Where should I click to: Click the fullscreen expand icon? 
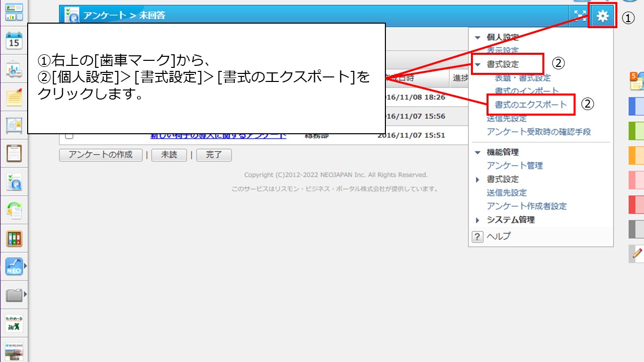coord(580,17)
